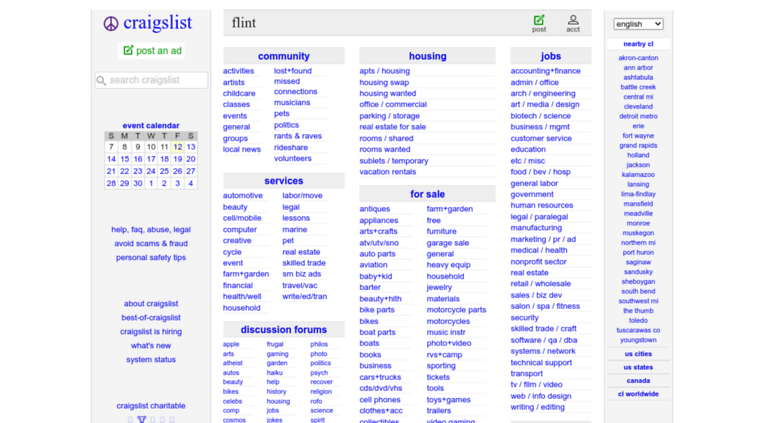Open the housing category header
Screen dimensions: 777x423
[427, 56]
